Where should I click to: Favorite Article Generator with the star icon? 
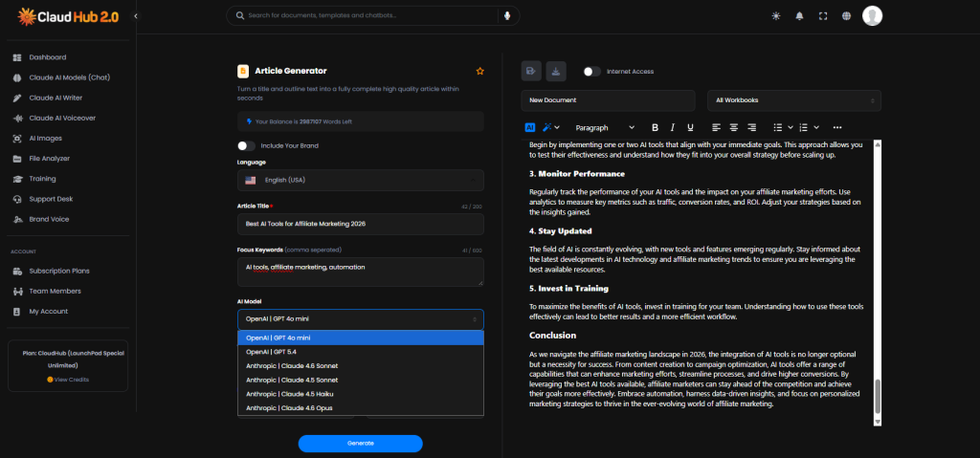click(x=480, y=71)
